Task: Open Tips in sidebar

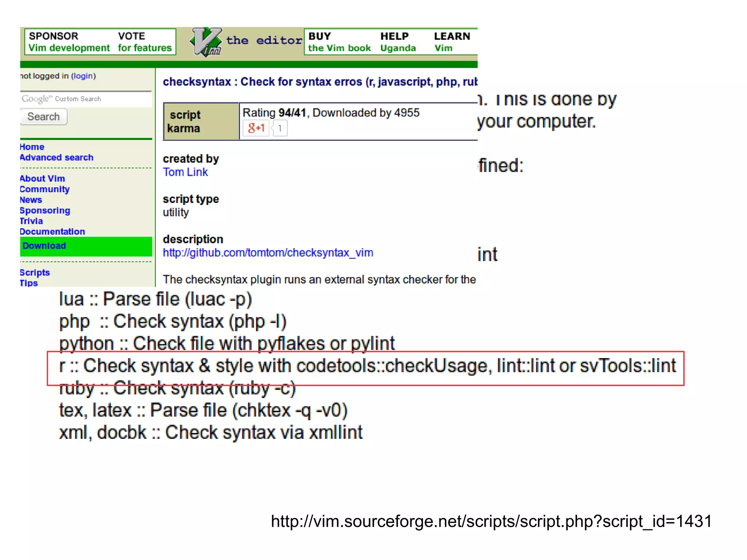Action: 29,283
